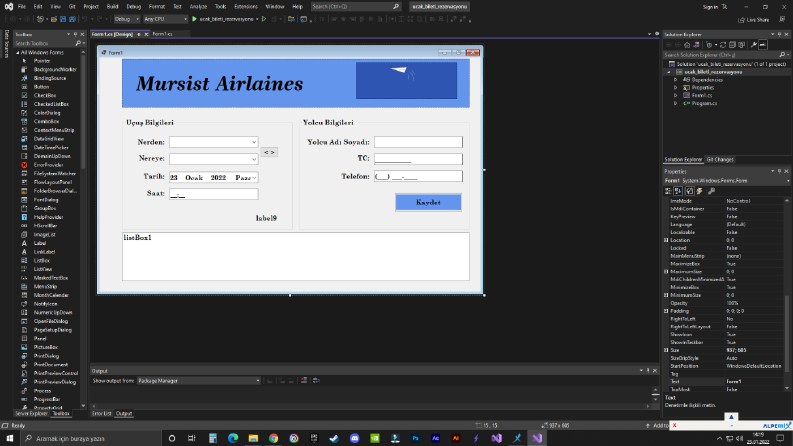Toggle pin on the Output panel
The width and height of the screenshot is (793, 446).
click(648, 371)
